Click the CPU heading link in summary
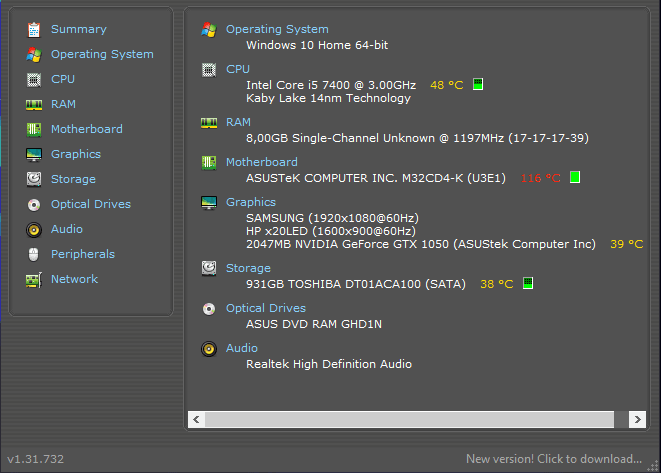Screen dimensions: 661x473 pyautogui.click(x=238, y=69)
